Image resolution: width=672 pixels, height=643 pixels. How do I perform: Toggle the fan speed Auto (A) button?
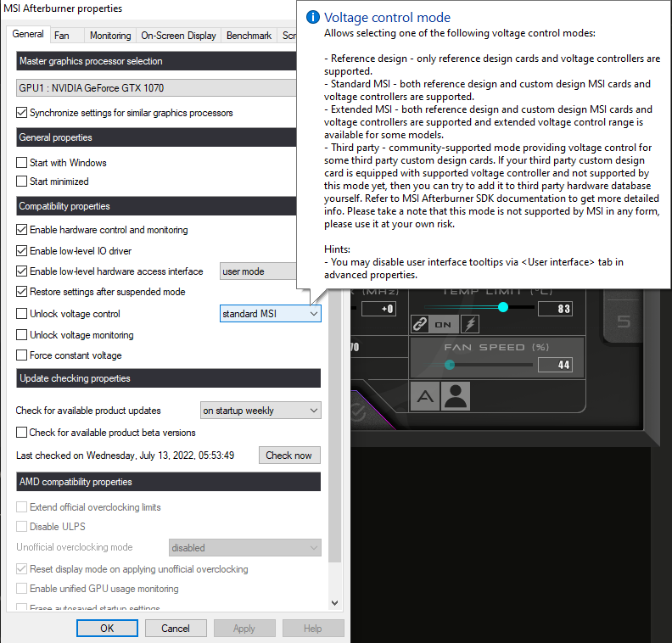tap(425, 396)
